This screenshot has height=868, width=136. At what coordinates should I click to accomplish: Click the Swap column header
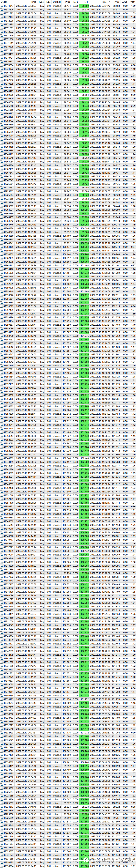click(x=125, y=2)
